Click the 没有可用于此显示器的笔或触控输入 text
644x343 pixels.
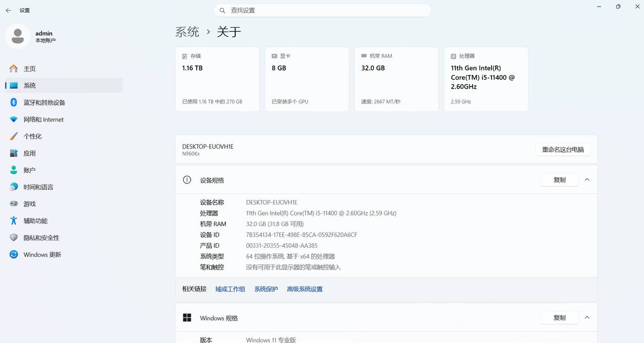click(293, 267)
